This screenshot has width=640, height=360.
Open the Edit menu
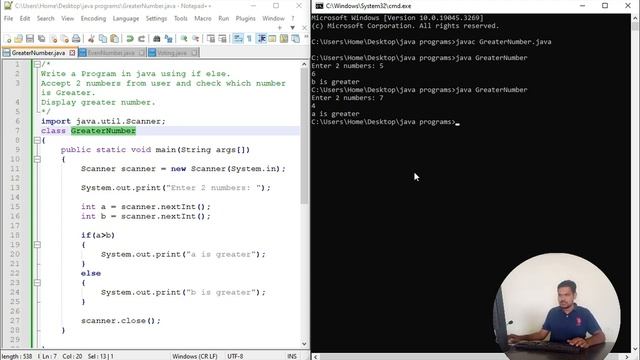(x=25, y=18)
